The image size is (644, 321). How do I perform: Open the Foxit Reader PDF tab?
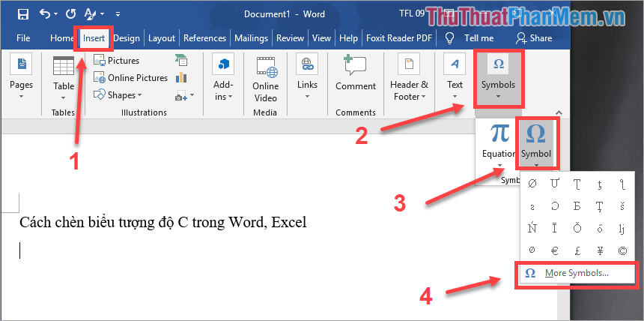(x=399, y=38)
